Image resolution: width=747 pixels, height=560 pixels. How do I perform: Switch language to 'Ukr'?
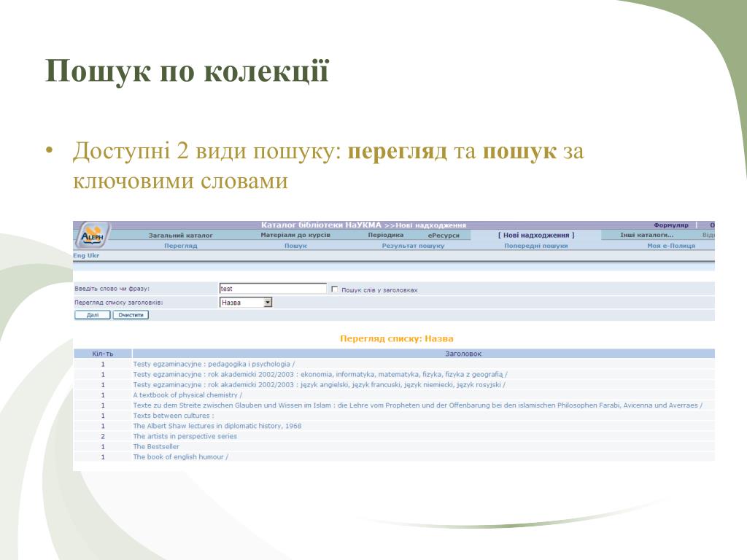pyautogui.click(x=93, y=256)
